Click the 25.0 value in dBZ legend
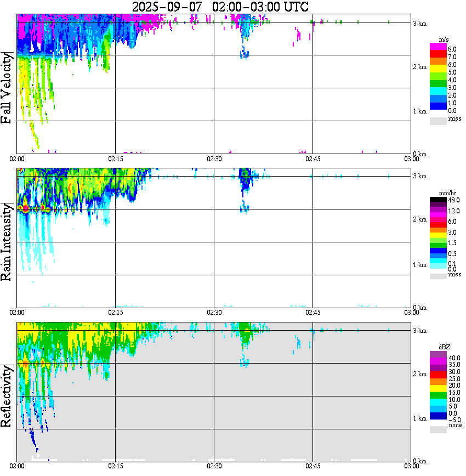Image resolution: width=466 pixels, height=476 pixels. pyautogui.click(x=454, y=378)
